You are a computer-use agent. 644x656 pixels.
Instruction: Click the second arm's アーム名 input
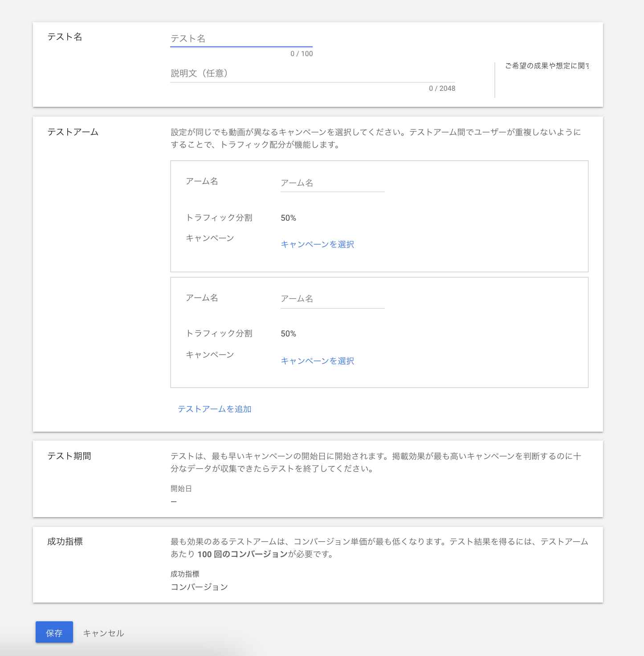[332, 299]
